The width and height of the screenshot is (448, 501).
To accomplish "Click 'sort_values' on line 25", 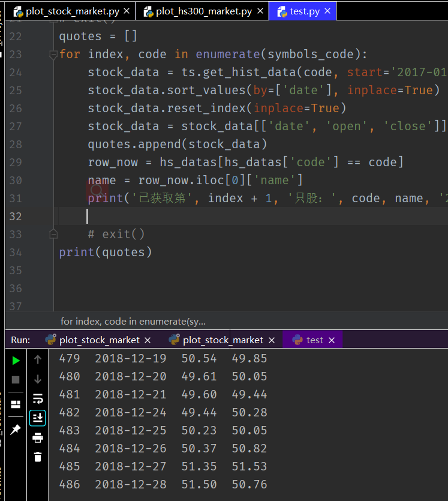I will coord(206,90).
